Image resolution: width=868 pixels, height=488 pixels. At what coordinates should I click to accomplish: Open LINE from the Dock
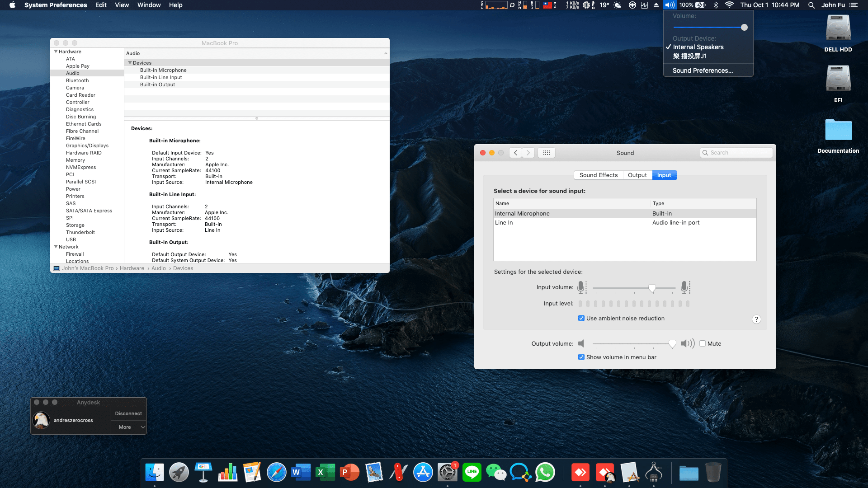click(472, 472)
